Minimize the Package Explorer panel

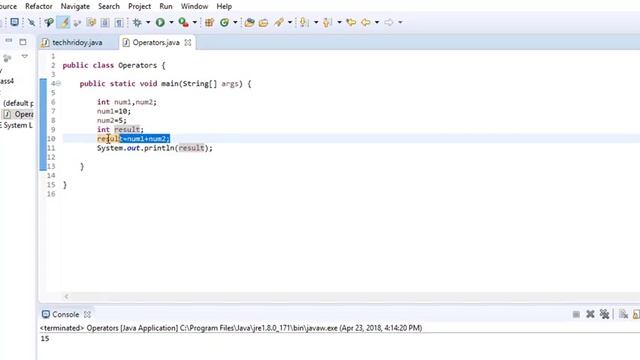tap(9, 41)
